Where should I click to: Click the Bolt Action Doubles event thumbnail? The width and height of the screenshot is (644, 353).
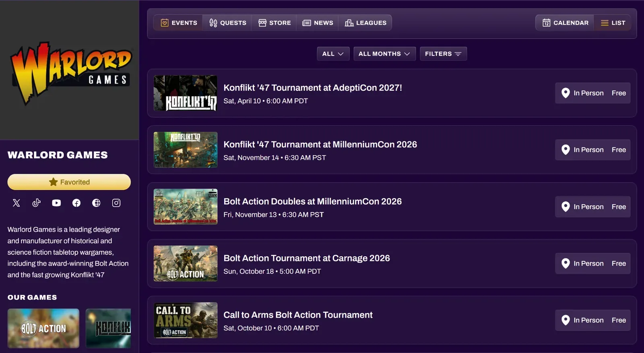coord(186,207)
